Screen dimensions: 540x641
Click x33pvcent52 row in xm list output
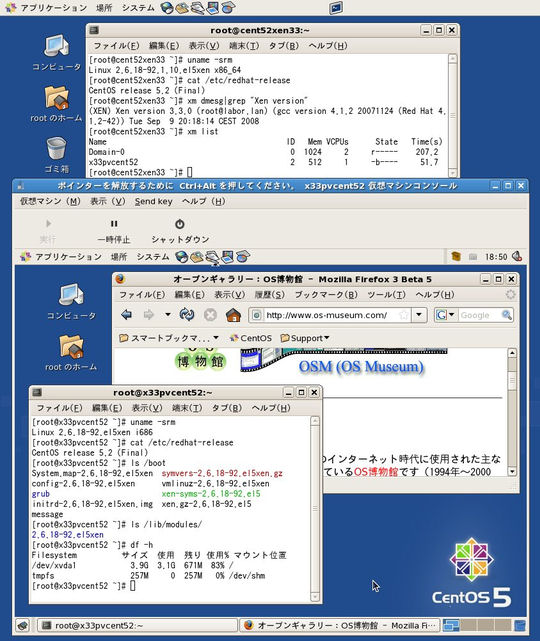(264, 162)
